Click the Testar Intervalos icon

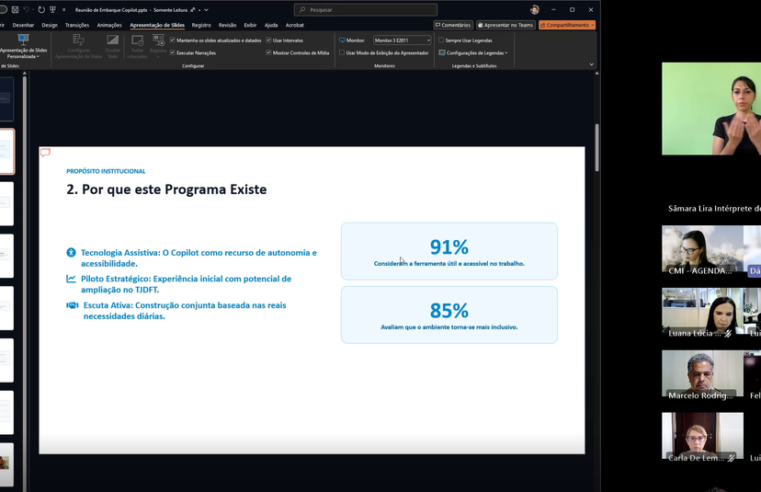click(137, 40)
